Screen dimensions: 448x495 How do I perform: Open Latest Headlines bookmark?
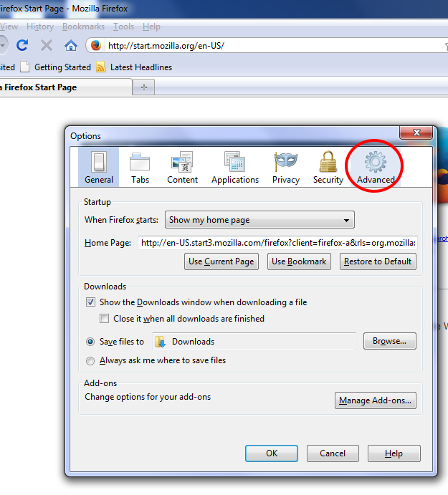(x=141, y=67)
